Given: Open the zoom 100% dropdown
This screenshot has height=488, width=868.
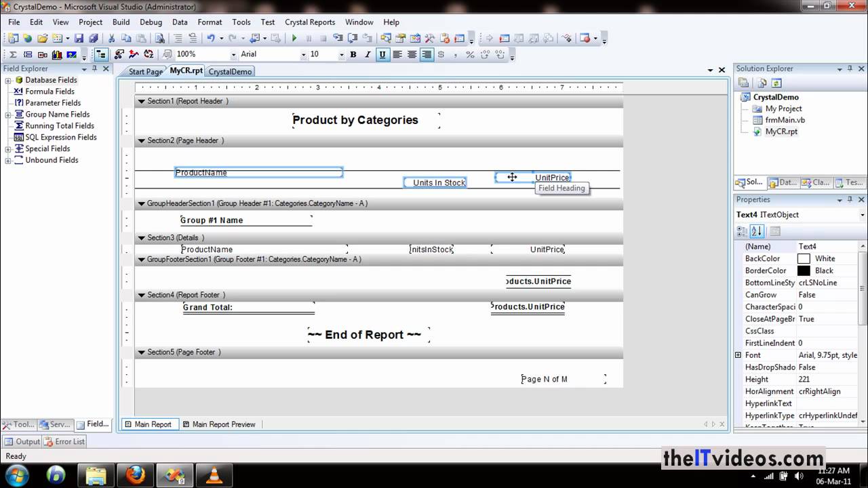Looking at the screenshot, I should tap(233, 54).
